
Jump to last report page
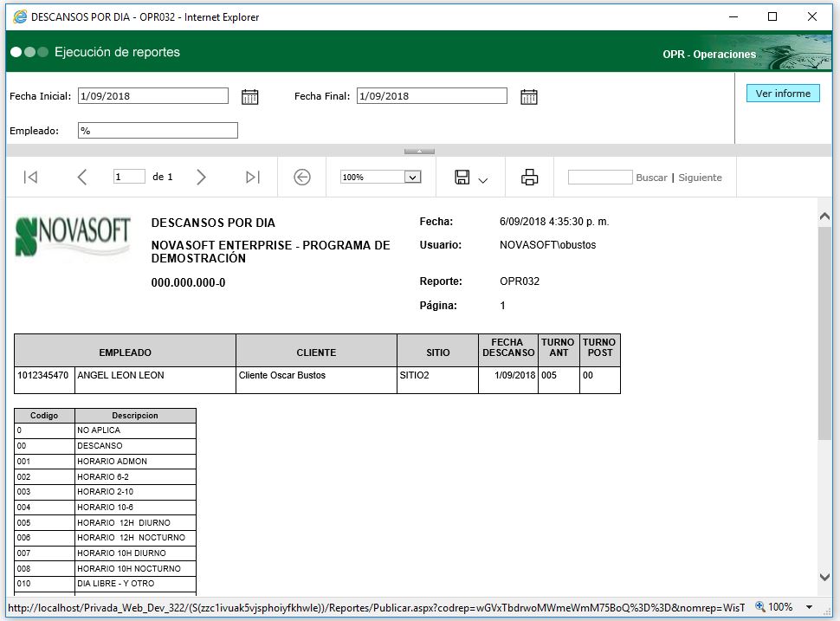click(x=253, y=178)
